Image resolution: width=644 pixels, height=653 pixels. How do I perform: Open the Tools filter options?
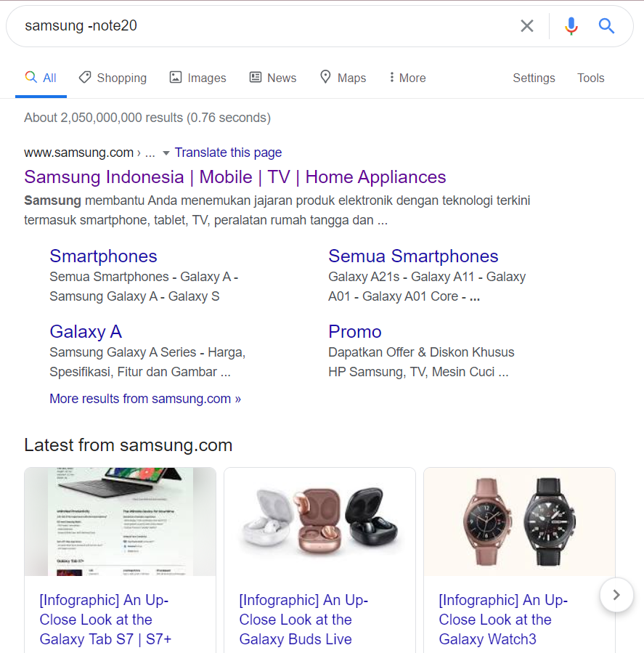click(590, 78)
